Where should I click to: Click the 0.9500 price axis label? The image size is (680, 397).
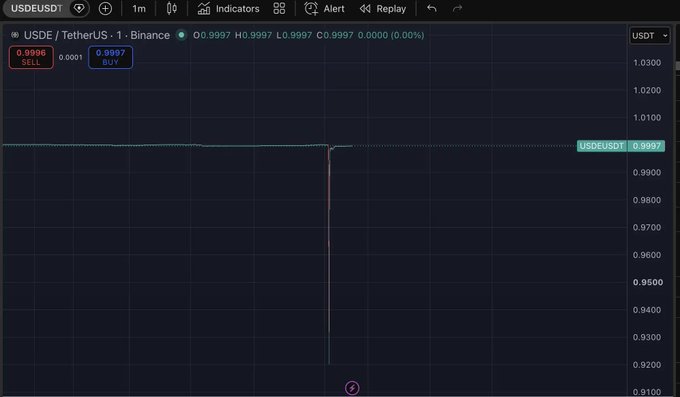[648, 282]
